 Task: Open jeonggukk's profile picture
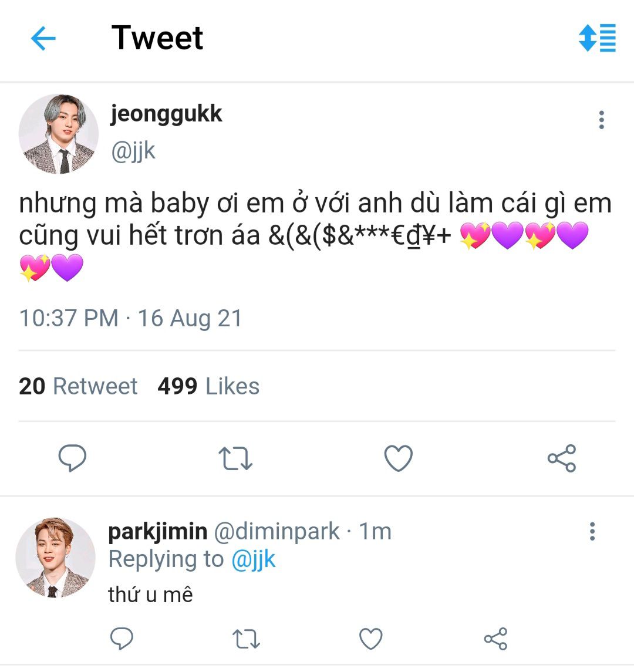pos(59,134)
